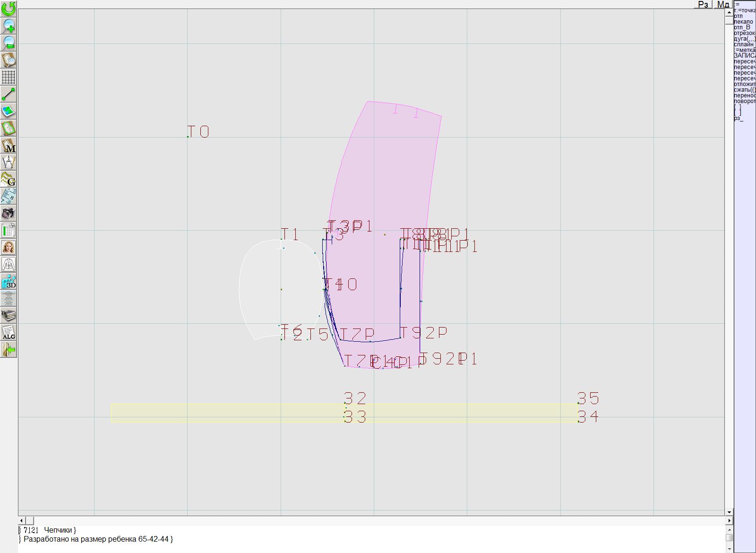Click the jacket sketch icon
756x553 pixels.
pos(9,264)
